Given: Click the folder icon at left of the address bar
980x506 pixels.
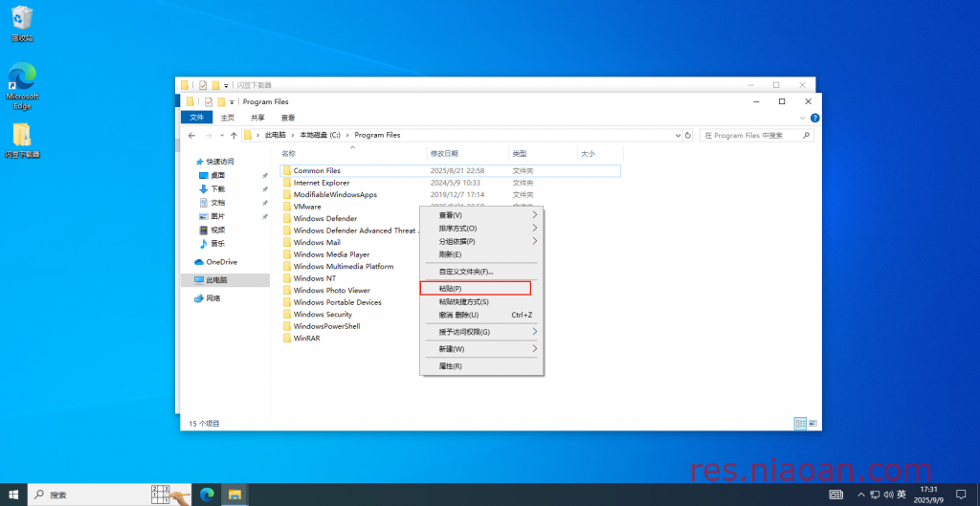Looking at the screenshot, I should coord(248,135).
